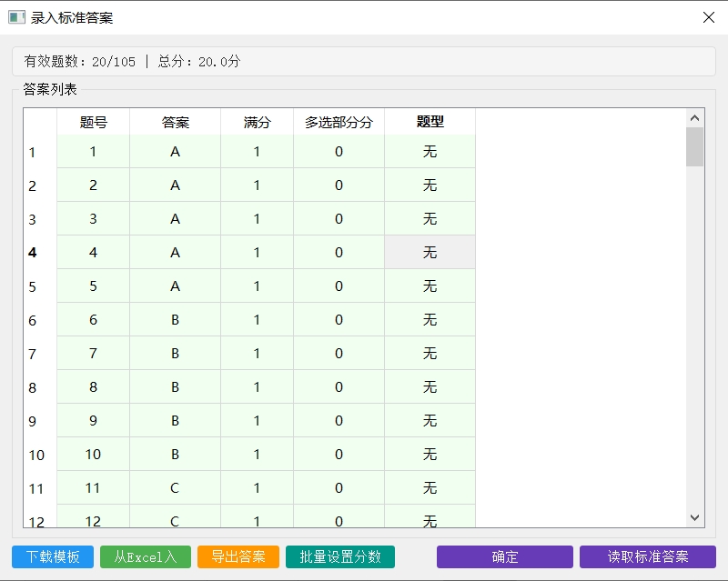Click the 多选部分分 cell of question 3
728x581 pixels.
click(x=339, y=218)
